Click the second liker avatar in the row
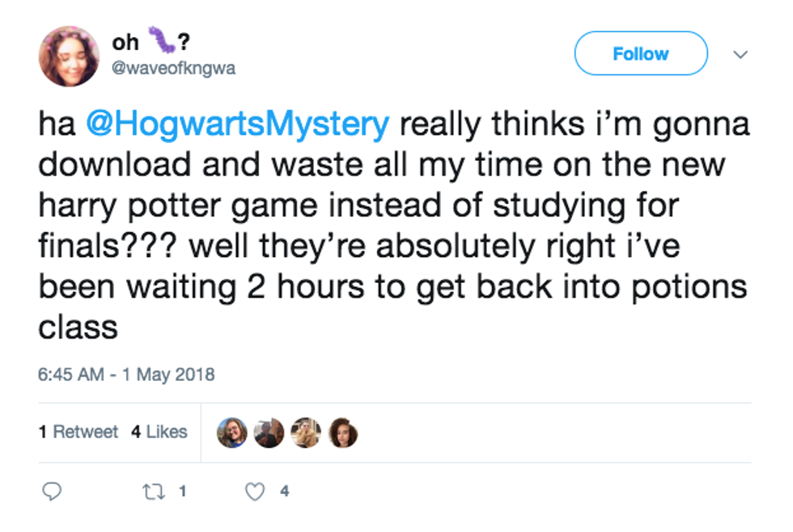 coord(269,433)
